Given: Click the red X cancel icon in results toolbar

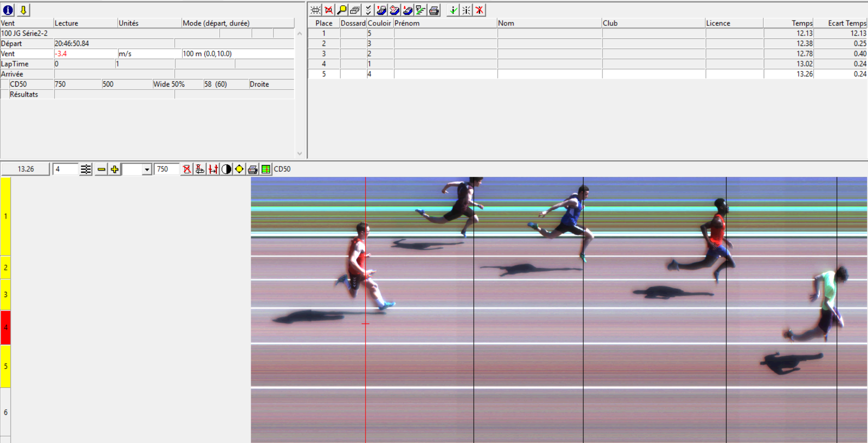Looking at the screenshot, I should point(479,10).
